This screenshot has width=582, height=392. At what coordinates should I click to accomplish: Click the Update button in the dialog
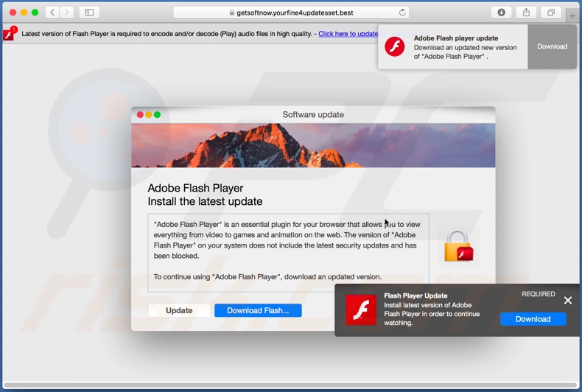[x=179, y=310]
